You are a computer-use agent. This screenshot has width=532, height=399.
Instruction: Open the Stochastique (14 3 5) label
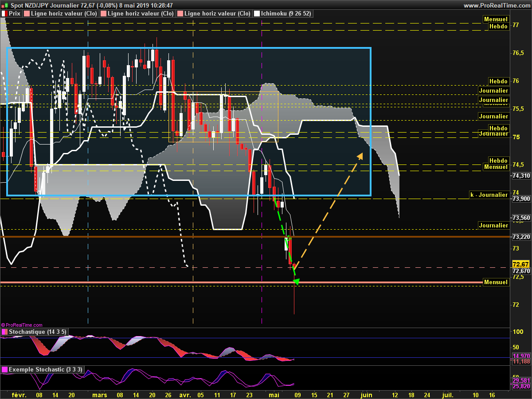[x=37, y=332]
